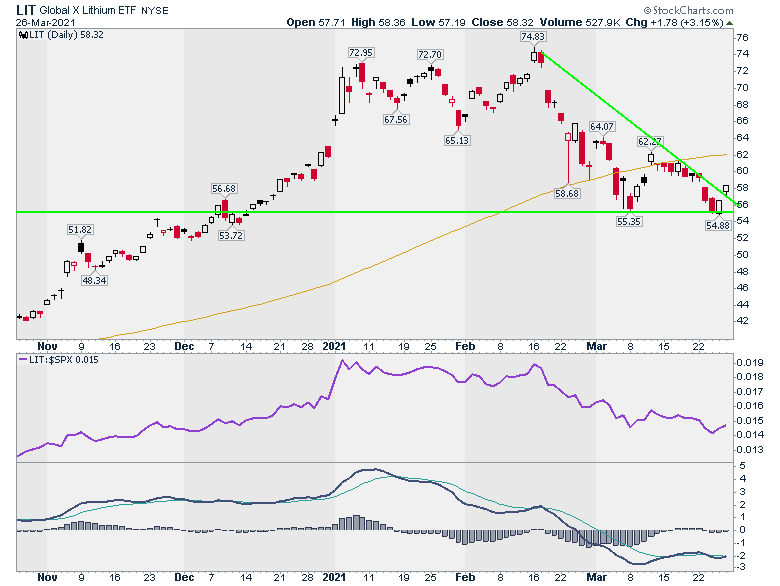780x586 pixels.
Task: Click the -3 tick on MACD scale
Action: coord(741,568)
